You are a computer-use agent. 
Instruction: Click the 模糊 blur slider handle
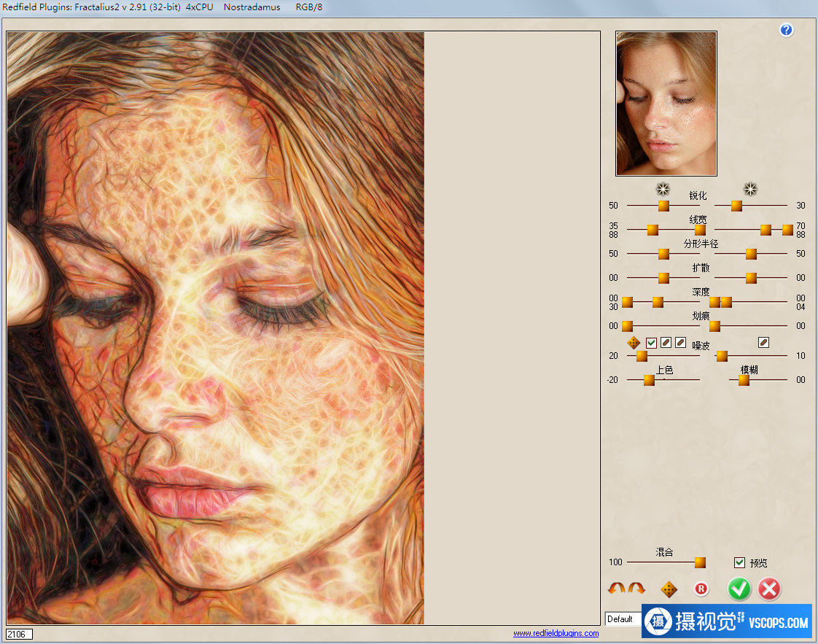(744, 380)
